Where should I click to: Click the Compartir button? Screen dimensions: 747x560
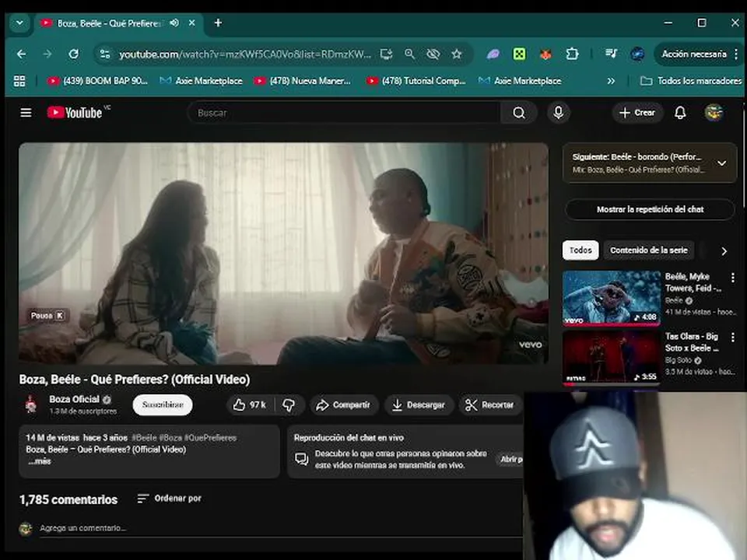coord(344,404)
